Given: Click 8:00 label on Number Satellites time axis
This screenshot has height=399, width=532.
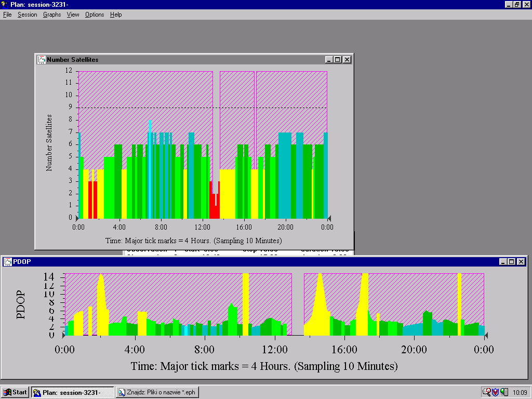Looking at the screenshot, I should pos(161,228).
